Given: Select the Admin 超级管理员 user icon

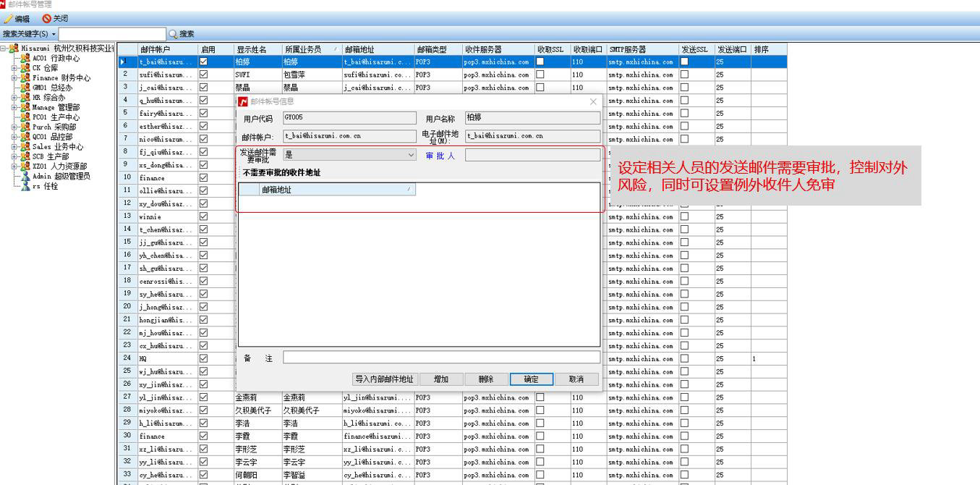Looking at the screenshot, I should (x=26, y=176).
